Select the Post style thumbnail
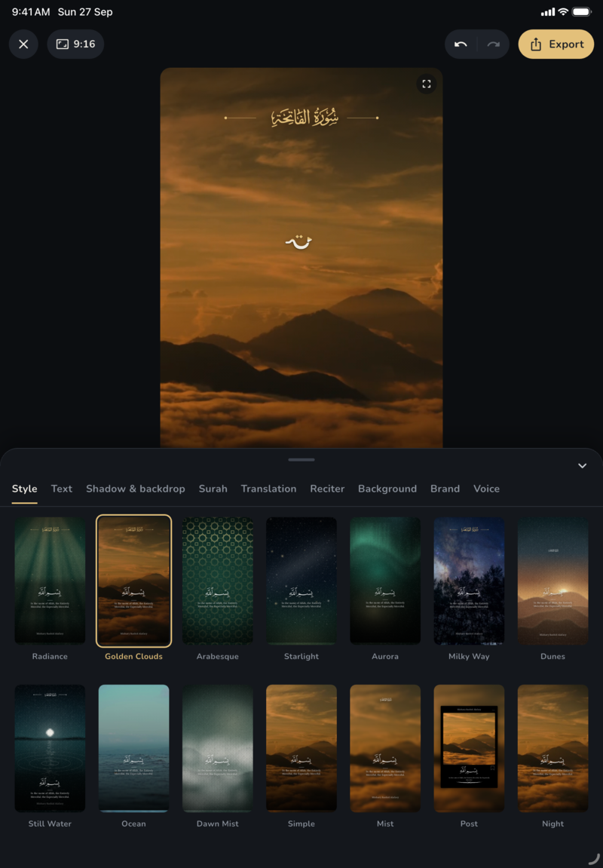The height and width of the screenshot is (868, 603). coord(469,748)
